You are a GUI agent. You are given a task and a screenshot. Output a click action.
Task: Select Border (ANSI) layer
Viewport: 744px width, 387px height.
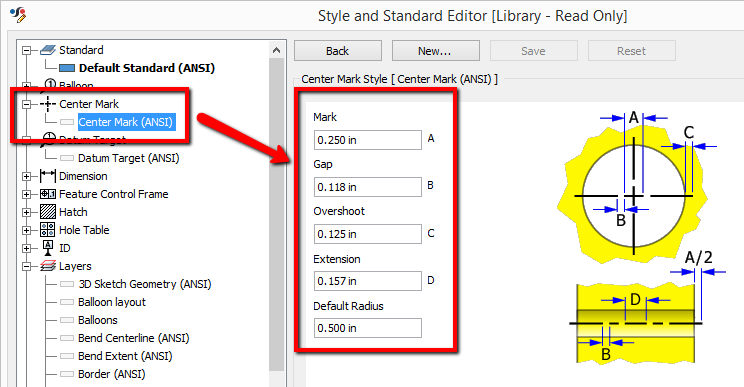pyautogui.click(x=112, y=374)
